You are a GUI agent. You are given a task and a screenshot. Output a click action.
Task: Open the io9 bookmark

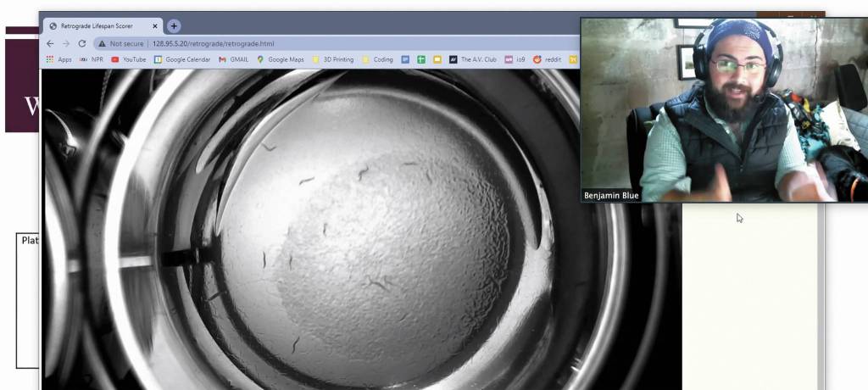click(515, 59)
